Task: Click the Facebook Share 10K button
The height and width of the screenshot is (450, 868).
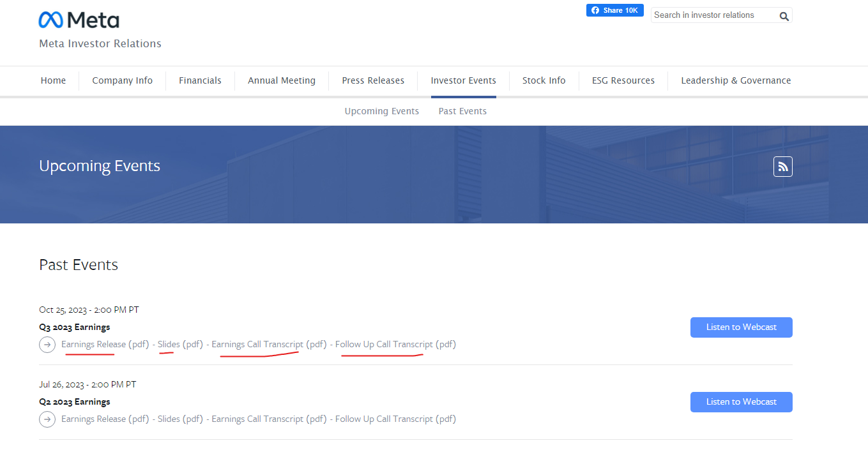Action: coord(614,10)
